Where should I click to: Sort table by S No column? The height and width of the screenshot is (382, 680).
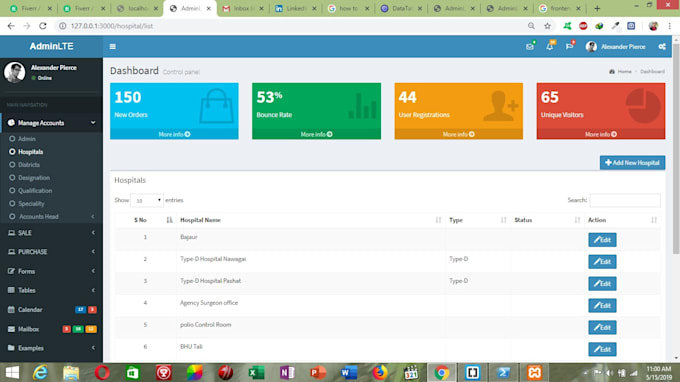(x=145, y=220)
